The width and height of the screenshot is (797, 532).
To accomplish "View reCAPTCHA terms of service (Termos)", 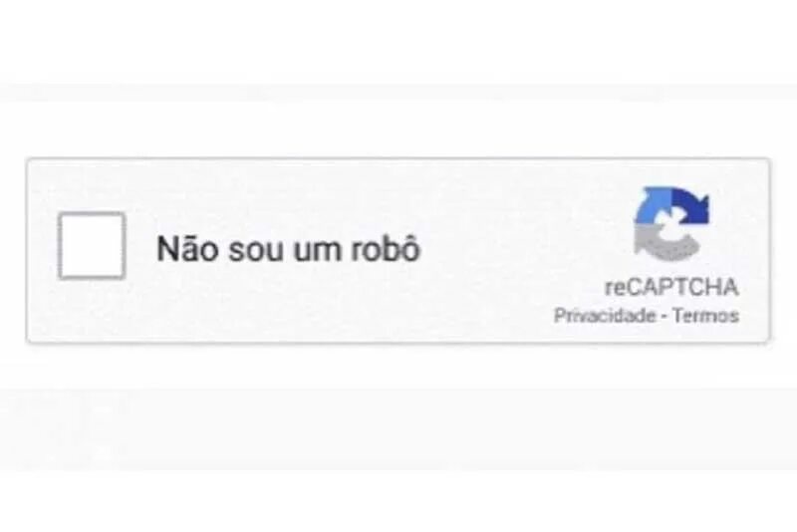I will [x=705, y=316].
